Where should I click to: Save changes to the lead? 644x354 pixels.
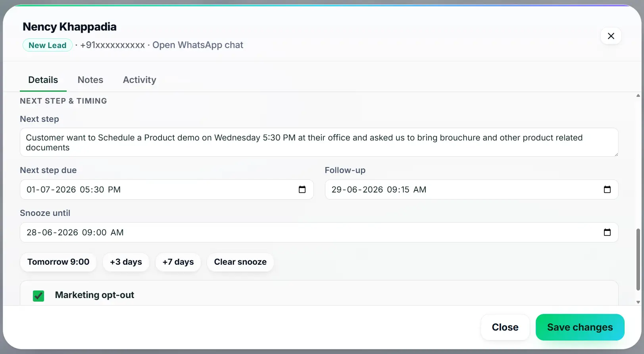pyautogui.click(x=580, y=327)
